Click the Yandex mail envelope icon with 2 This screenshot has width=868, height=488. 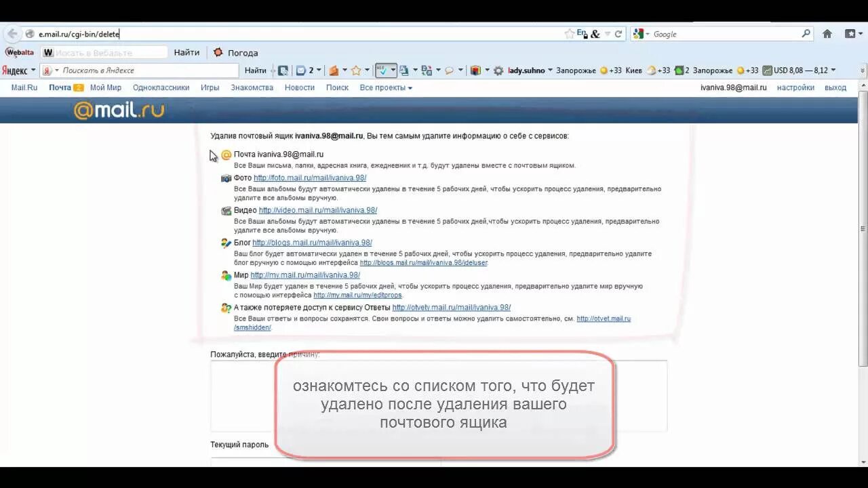coord(302,70)
